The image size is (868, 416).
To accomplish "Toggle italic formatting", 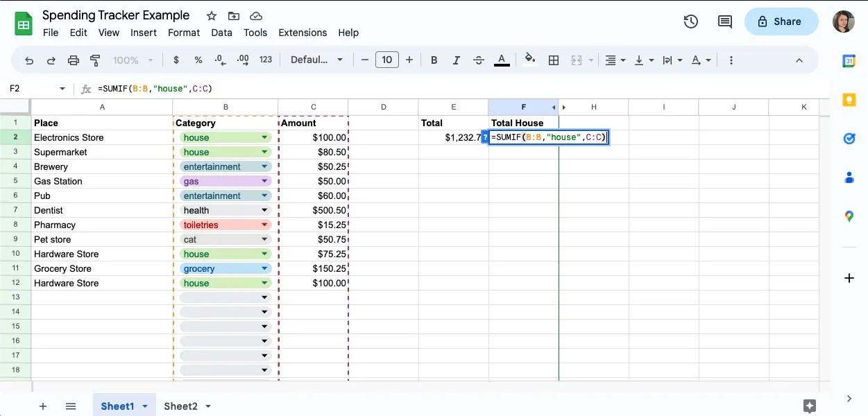I will tap(456, 60).
